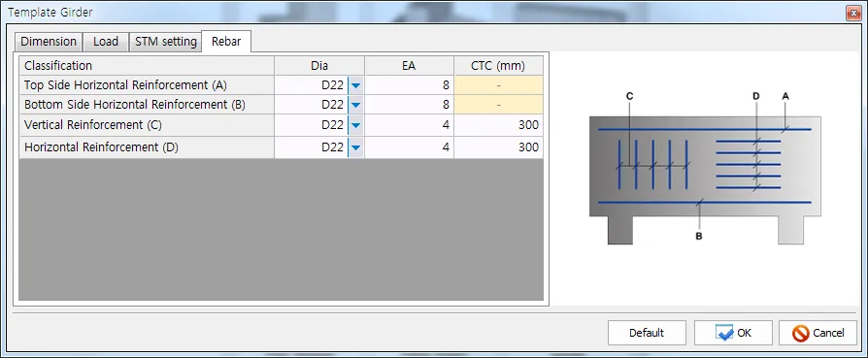Click the Default button

(647, 333)
